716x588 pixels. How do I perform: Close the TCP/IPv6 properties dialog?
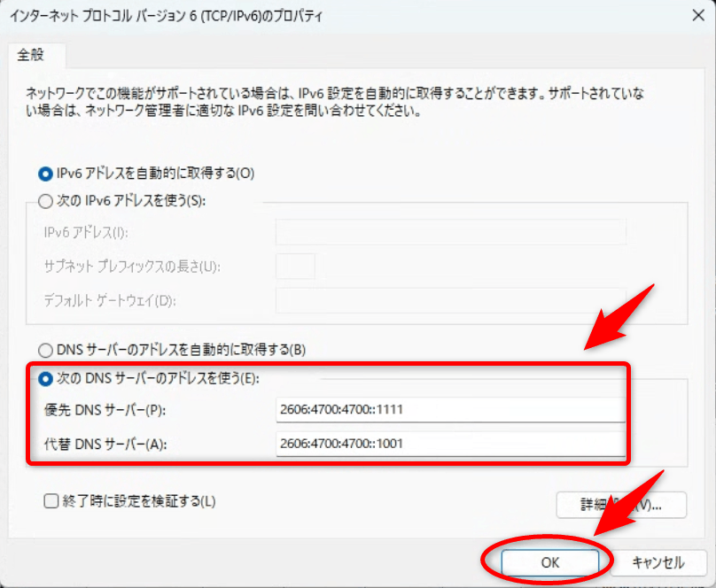tap(693, 15)
